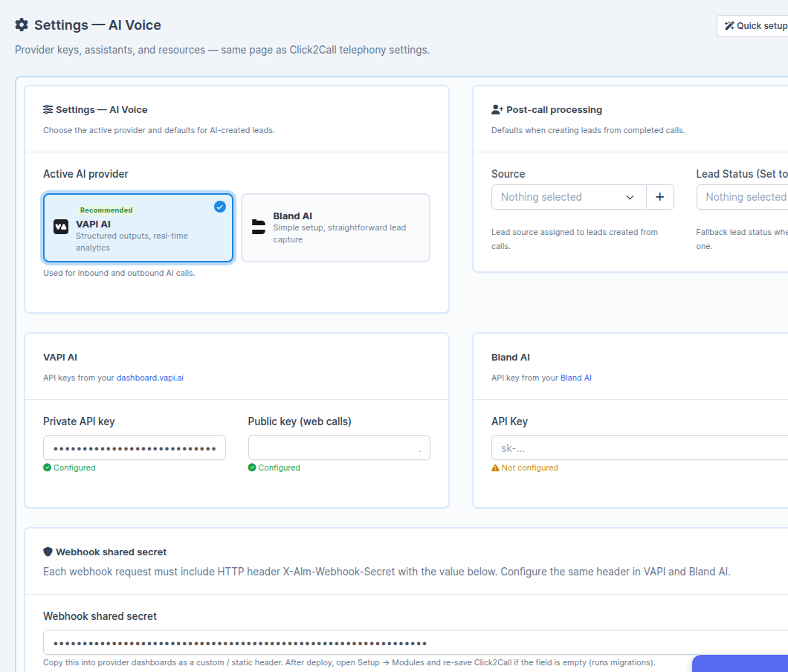The image size is (788, 672).
Task: Click the VAPI AI logo icon
Action: 61,227
